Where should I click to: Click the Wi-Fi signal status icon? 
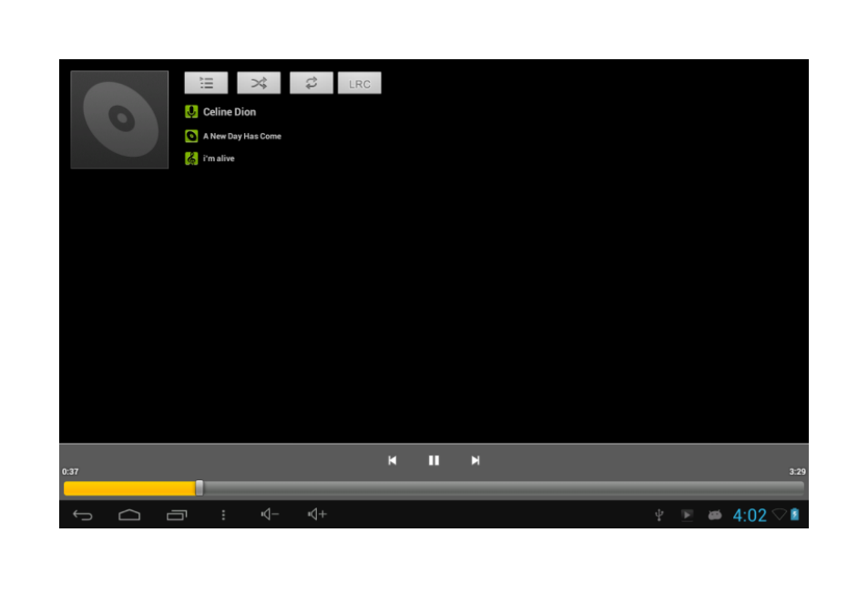pos(780,514)
